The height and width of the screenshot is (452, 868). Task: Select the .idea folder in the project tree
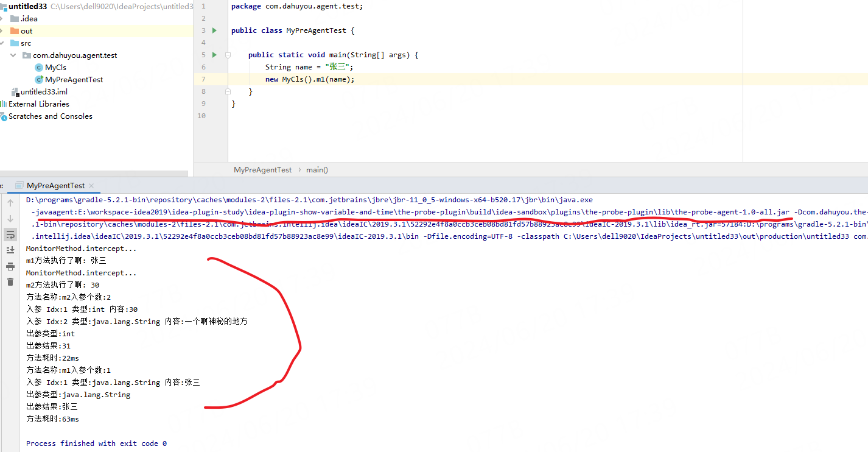pyautogui.click(x=29, y=19)
